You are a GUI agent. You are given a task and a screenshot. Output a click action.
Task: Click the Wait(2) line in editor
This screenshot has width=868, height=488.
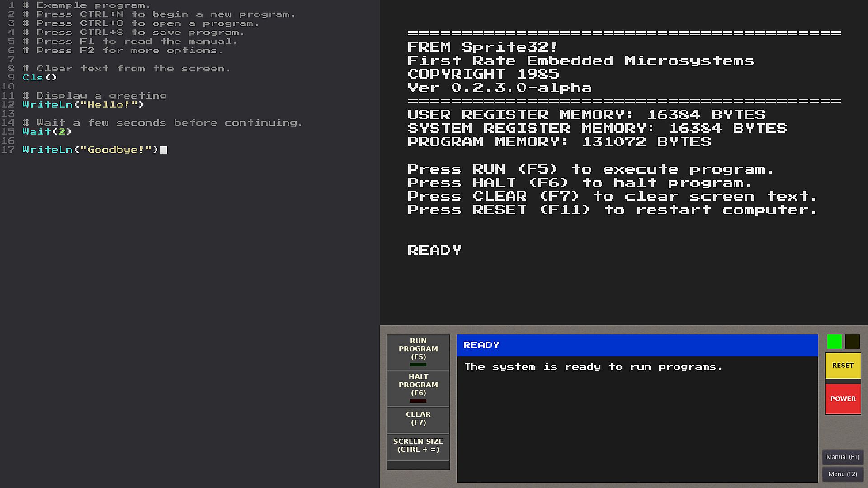click(x=47, y=131)
